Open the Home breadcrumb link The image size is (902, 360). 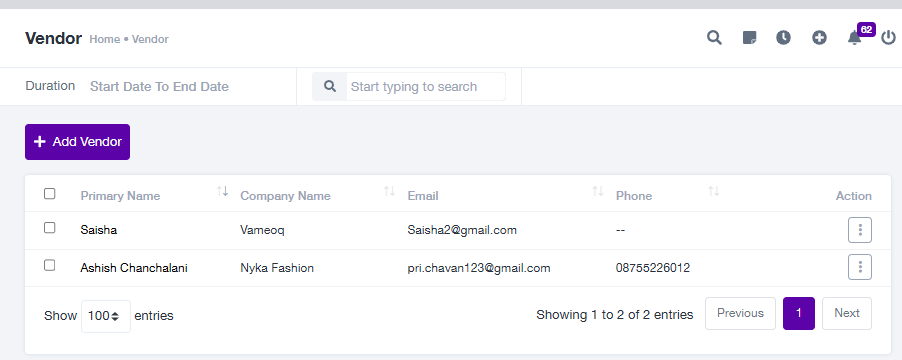point(105,39)
